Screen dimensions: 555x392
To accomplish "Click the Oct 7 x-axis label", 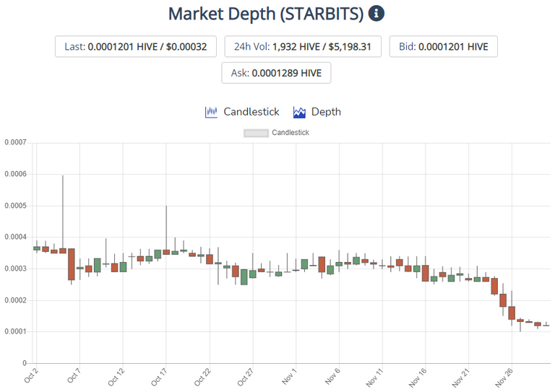I will pyautogui.click(x=74, y=375).
